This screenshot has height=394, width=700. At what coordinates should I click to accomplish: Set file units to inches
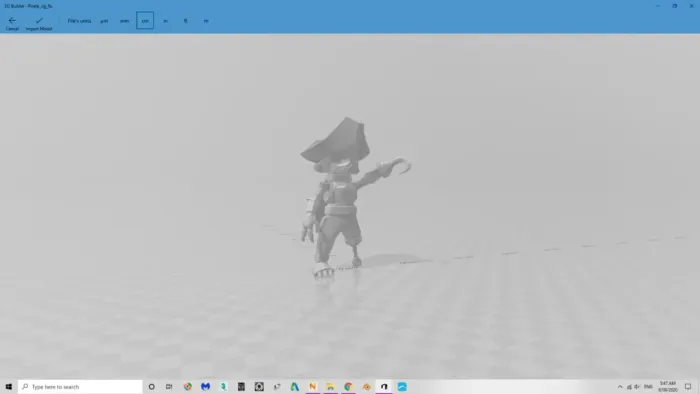point(166,21)
